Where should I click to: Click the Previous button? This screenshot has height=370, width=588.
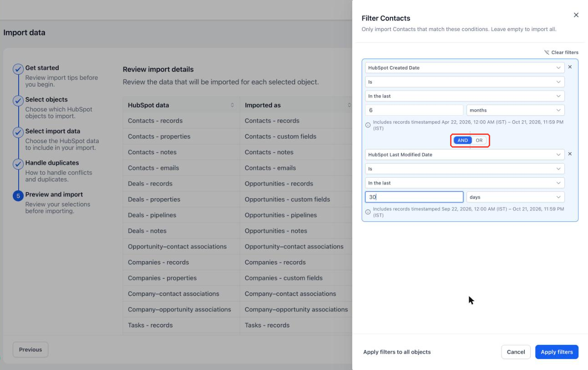(x=30, y=349)
